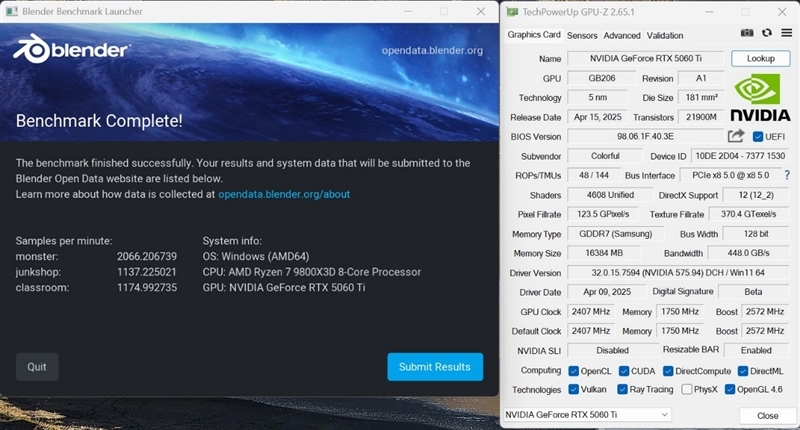Click the Device ID field value
The width and height of the screenshot is (800, 430).
(x=740, y=156)
